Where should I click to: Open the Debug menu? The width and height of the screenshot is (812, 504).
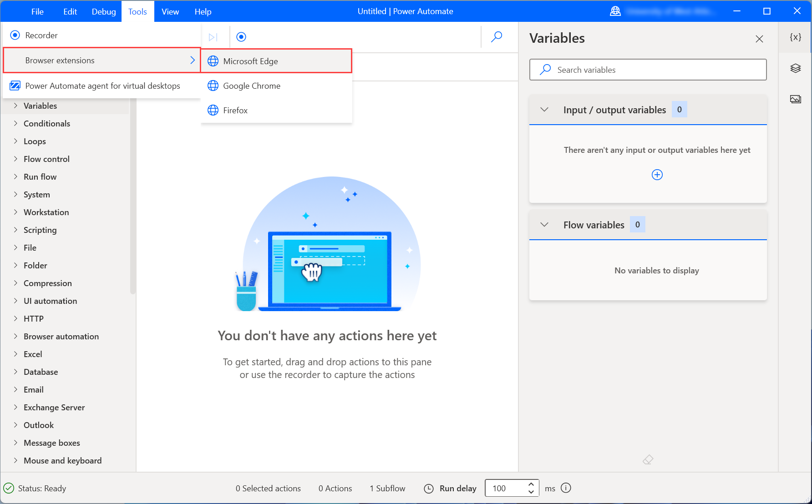pyautogui.click(x=104, y=11)
